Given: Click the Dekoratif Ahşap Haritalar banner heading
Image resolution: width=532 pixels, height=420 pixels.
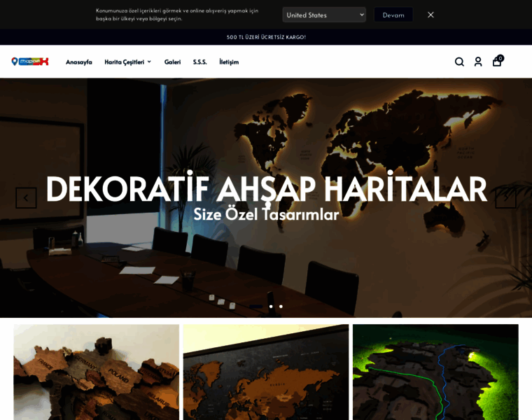Looking at the screenshot, I should pyautogui.click(x=266, y=189).
